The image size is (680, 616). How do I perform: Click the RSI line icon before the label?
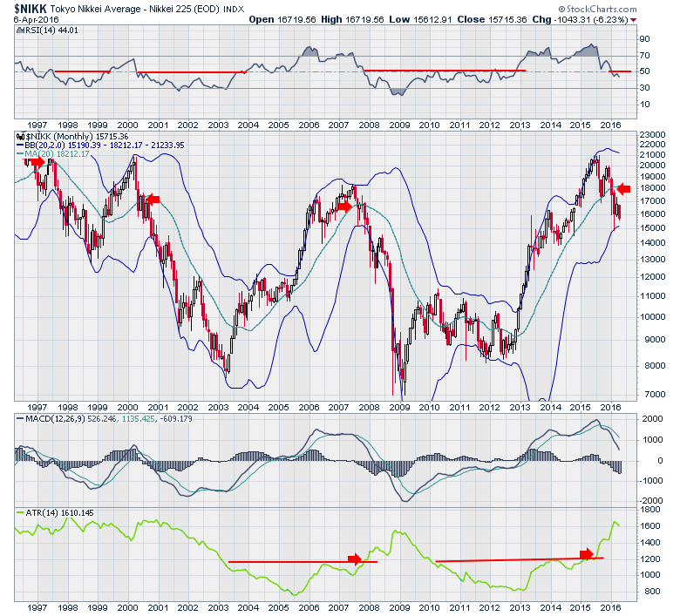(20, 30)
